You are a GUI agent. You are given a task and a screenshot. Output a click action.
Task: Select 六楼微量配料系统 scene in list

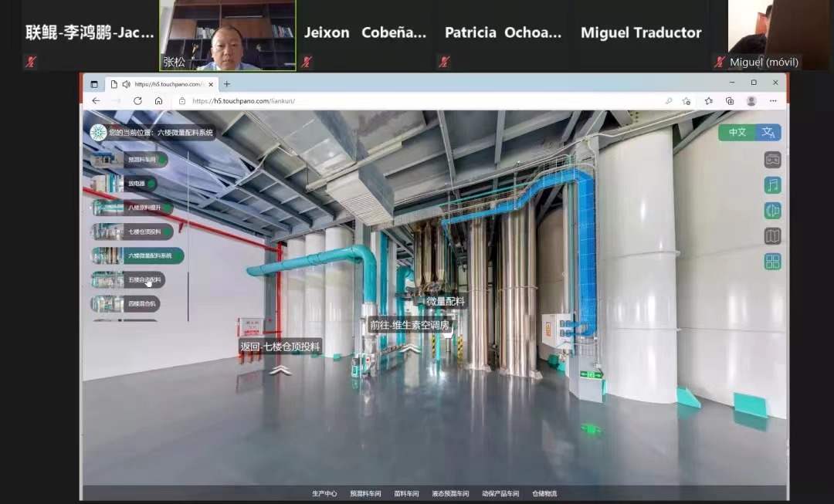(137, 255)
